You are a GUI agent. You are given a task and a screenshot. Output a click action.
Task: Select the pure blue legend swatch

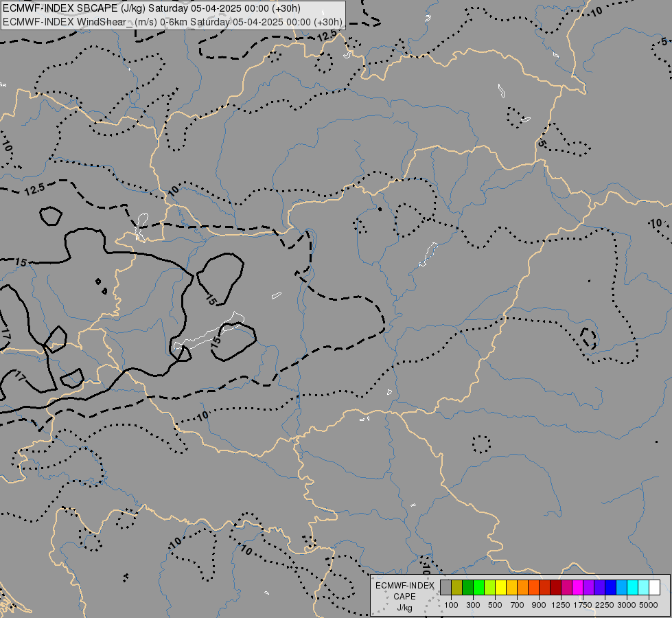[x=610, y=587]
